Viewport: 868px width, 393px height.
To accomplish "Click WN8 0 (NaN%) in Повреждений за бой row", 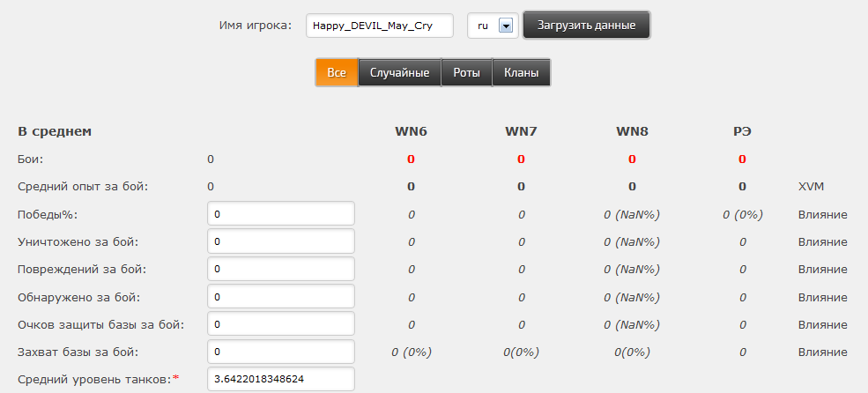I will pos(632,270).
